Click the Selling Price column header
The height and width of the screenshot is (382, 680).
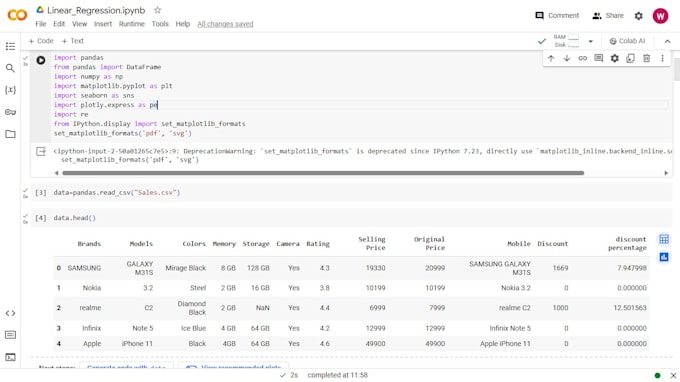(x=372, y=243)
